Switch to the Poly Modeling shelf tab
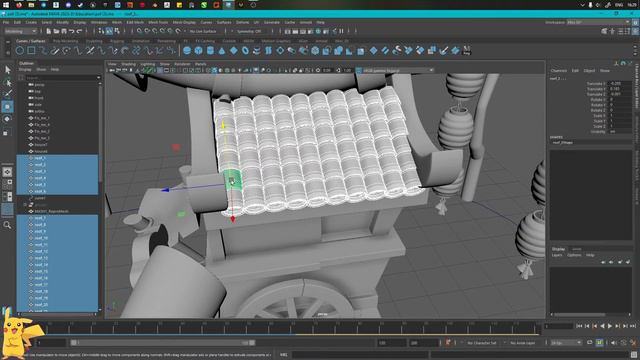 (x=65, y=41)
